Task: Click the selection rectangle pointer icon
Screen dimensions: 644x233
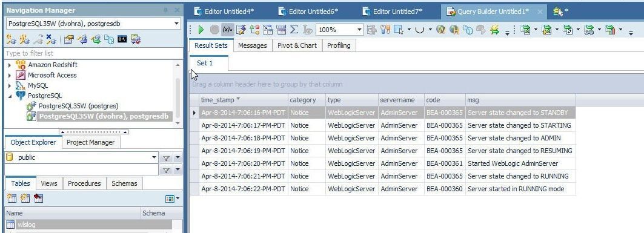Action: click(398, 30)
